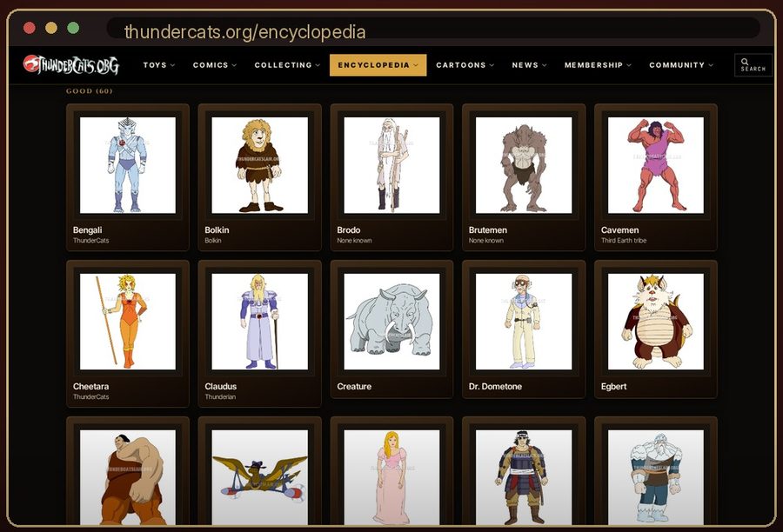Open the Brutemen character image
The width and height of the screenshot is (783, 532).
524,165
